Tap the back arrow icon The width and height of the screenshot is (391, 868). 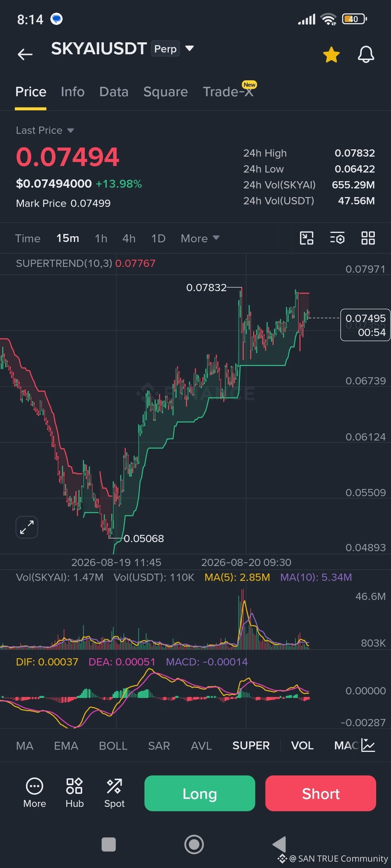pyautogui.click(x=25, y=54)
